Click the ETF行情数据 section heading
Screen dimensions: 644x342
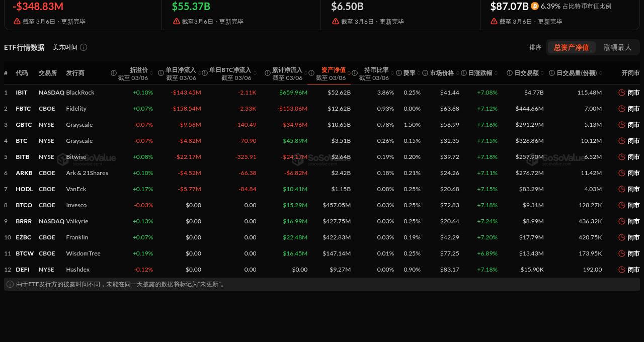[24, 47]
